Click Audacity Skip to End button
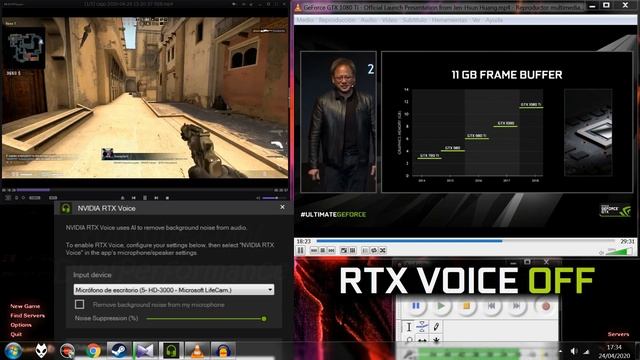Screen dimensions: 640x360 517,306
